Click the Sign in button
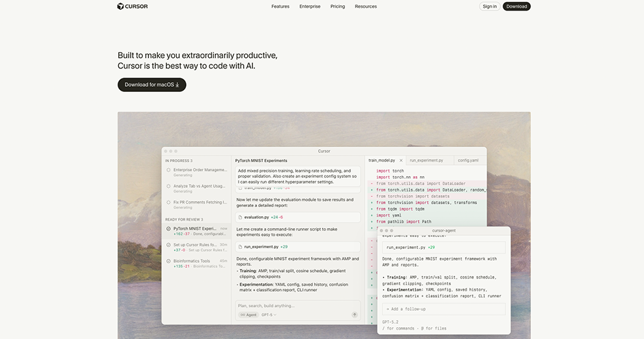Viewport: 644px width, 339px height. (x=490, y=7)
